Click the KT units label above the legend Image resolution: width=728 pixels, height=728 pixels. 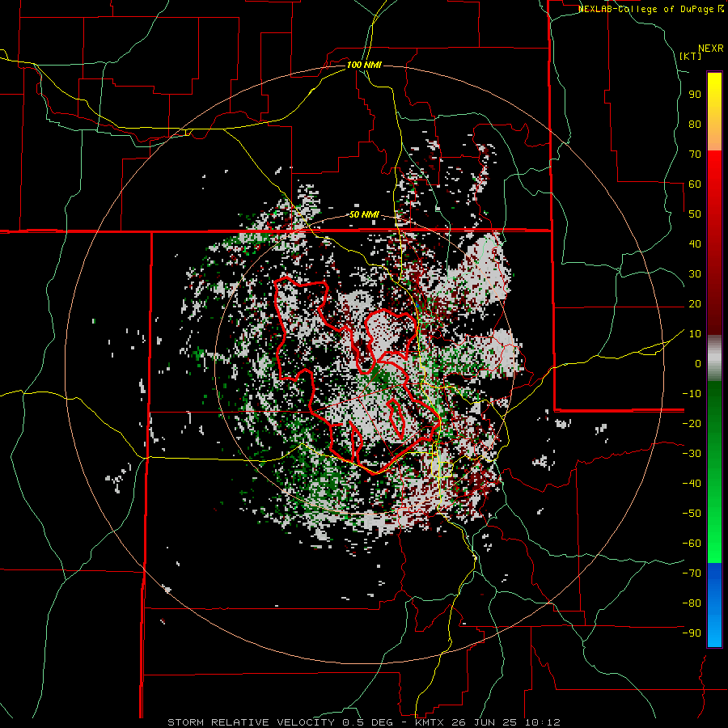pos(691,56)
